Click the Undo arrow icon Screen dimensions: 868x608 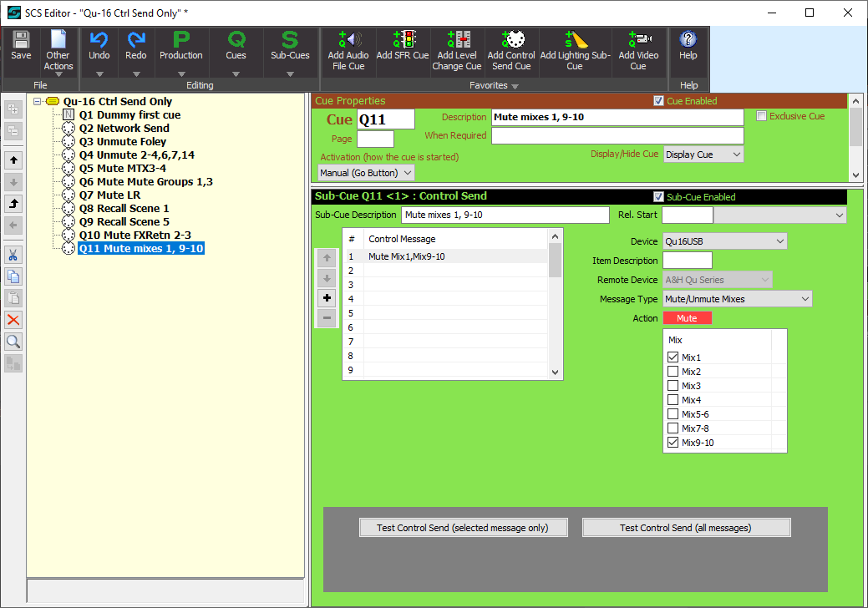click(99, 40)
